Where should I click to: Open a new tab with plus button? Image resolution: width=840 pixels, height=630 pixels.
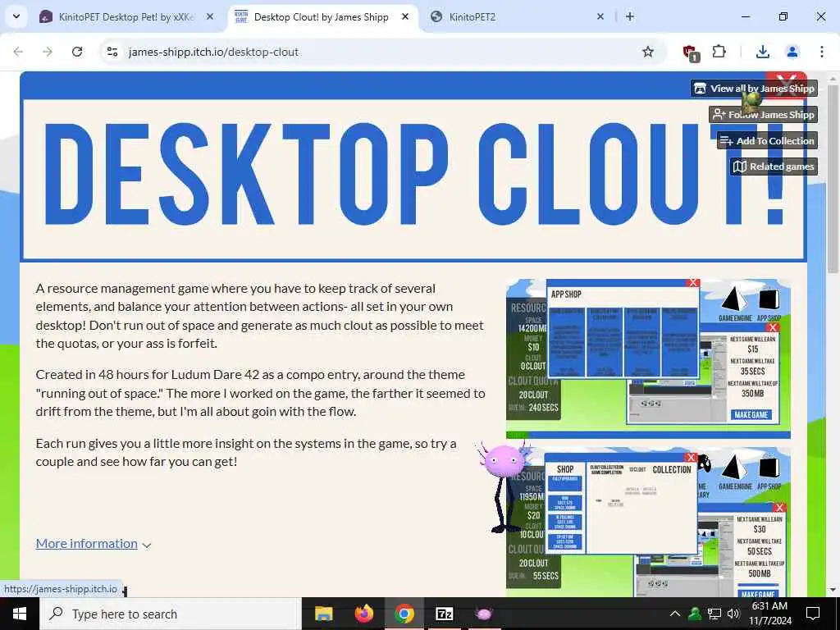pos(630,17)
